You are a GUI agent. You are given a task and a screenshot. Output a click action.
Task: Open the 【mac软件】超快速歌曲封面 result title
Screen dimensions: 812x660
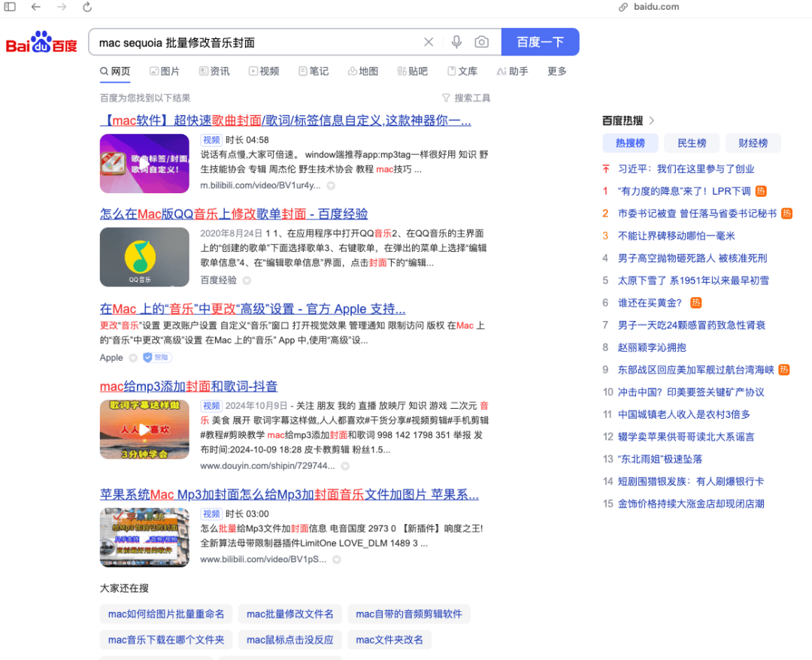click(x=286, y=120)
